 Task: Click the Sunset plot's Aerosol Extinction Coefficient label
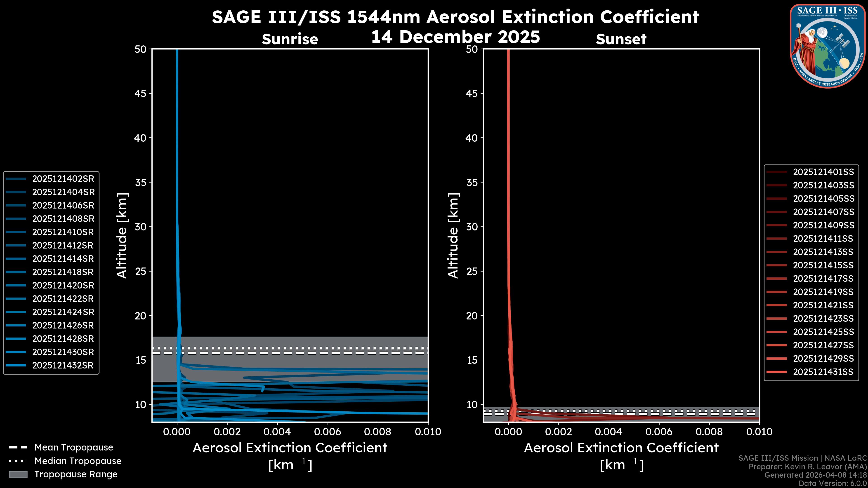pos(621,448)
